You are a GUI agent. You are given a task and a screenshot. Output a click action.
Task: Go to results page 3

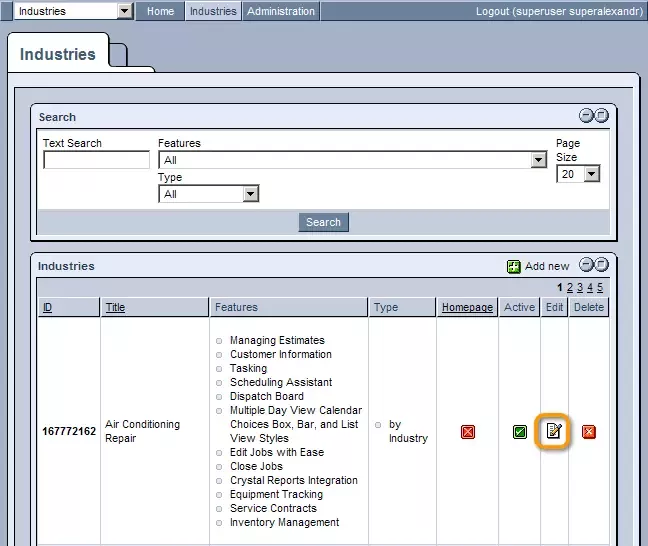(580, 287)
